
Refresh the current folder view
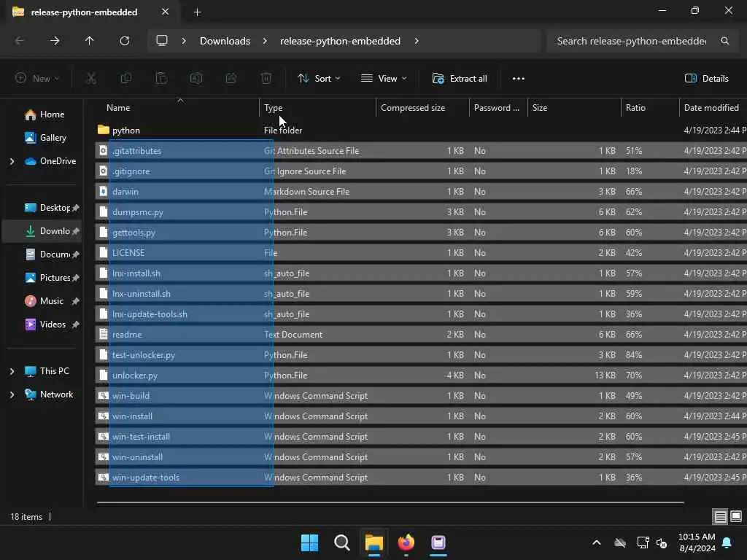(125, 41)
